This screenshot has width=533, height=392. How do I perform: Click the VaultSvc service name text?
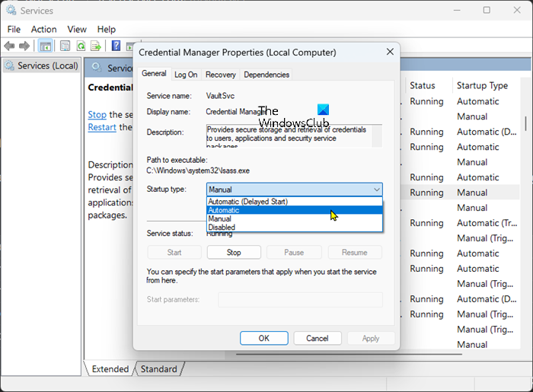click(220, 96)
